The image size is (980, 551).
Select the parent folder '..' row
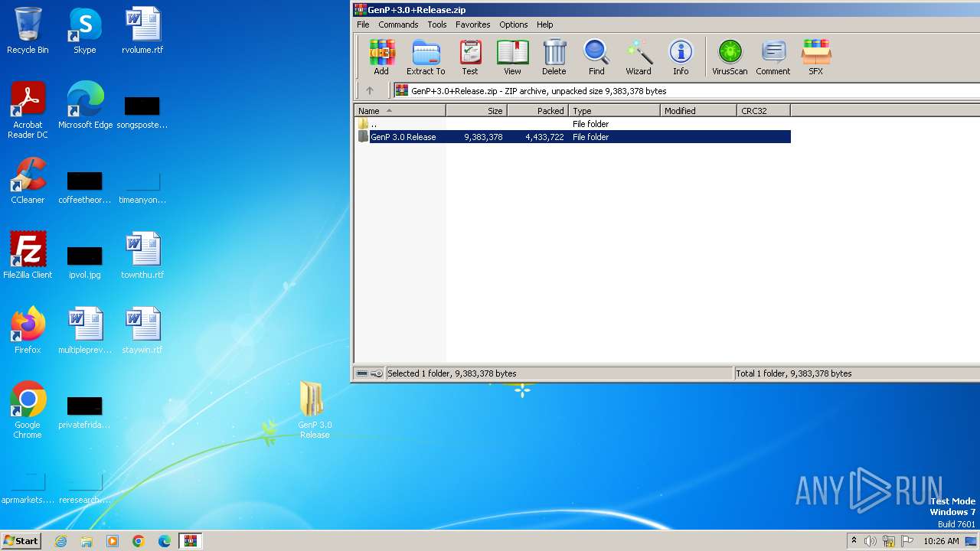[x=573, y=124]
